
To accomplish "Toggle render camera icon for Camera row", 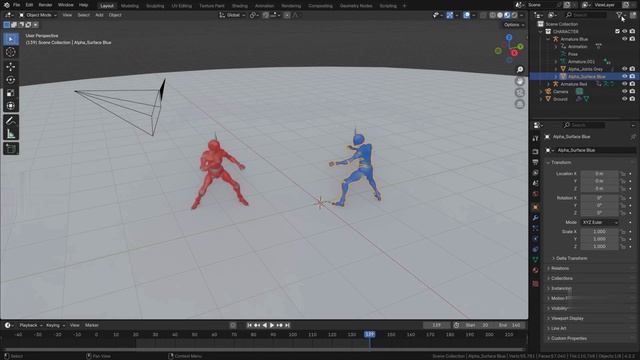I will pos(632,91).
